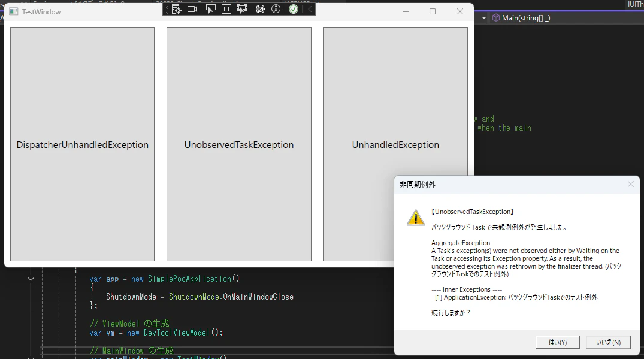Click the UnobservedTaskException button
The width and height of the screenshot is (644, 359).
point(238,144)
